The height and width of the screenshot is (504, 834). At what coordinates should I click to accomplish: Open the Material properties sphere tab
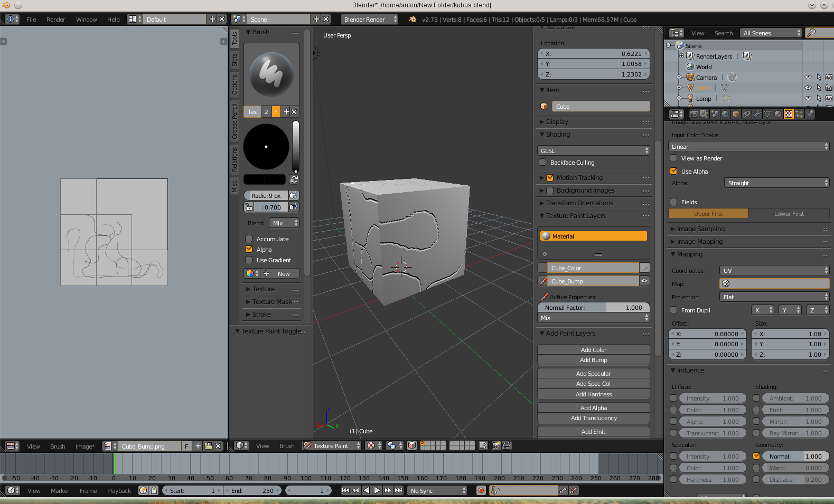click(x=778, y=114)
